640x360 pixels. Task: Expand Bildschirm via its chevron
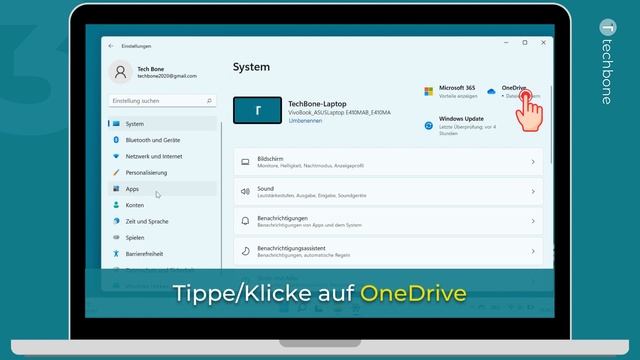click(x=533, y=162)
